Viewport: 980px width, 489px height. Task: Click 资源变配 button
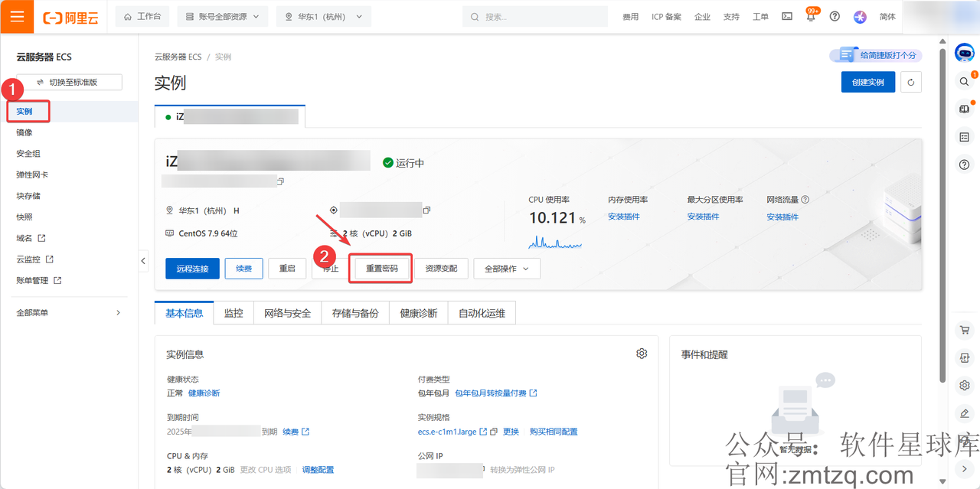point(441,269)
